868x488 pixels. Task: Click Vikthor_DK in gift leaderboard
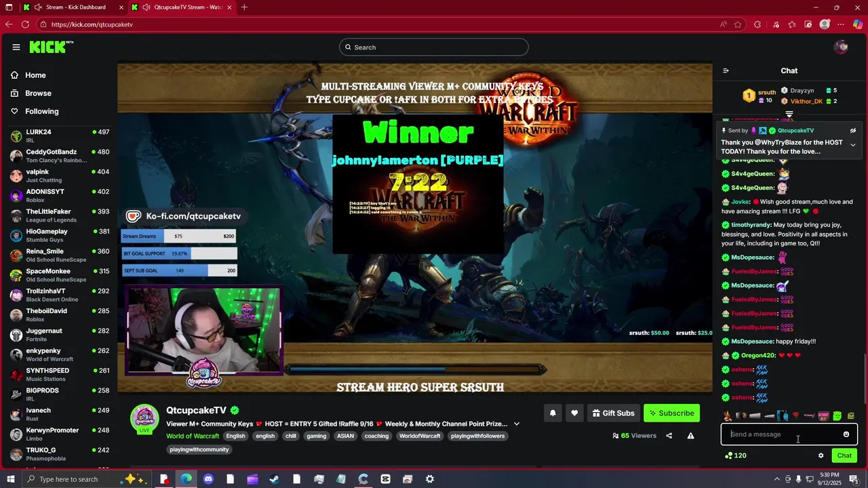810,101
